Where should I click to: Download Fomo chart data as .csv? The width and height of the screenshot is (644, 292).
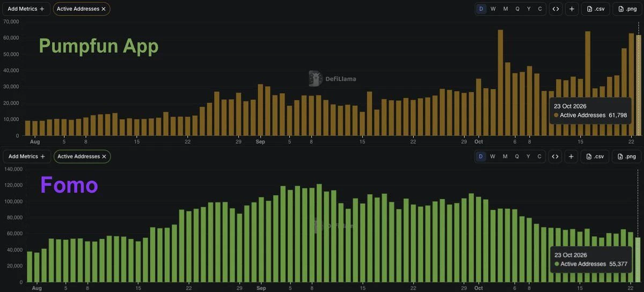pos(596,156)
